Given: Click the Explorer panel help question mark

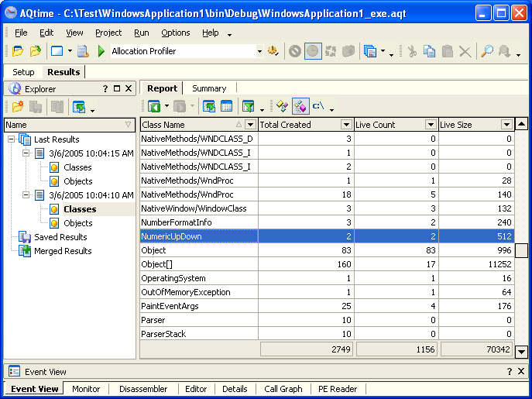Looking at the screenshot, I should [x=105, y=88].
